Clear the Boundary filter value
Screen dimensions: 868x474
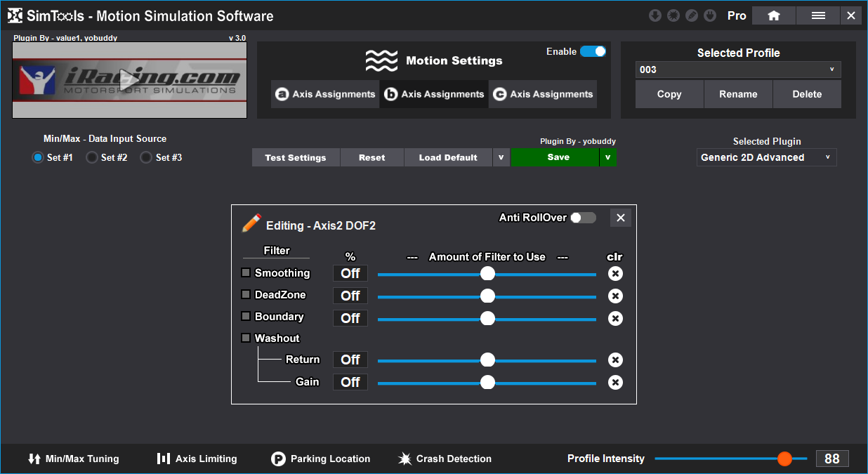pos(615,319)
